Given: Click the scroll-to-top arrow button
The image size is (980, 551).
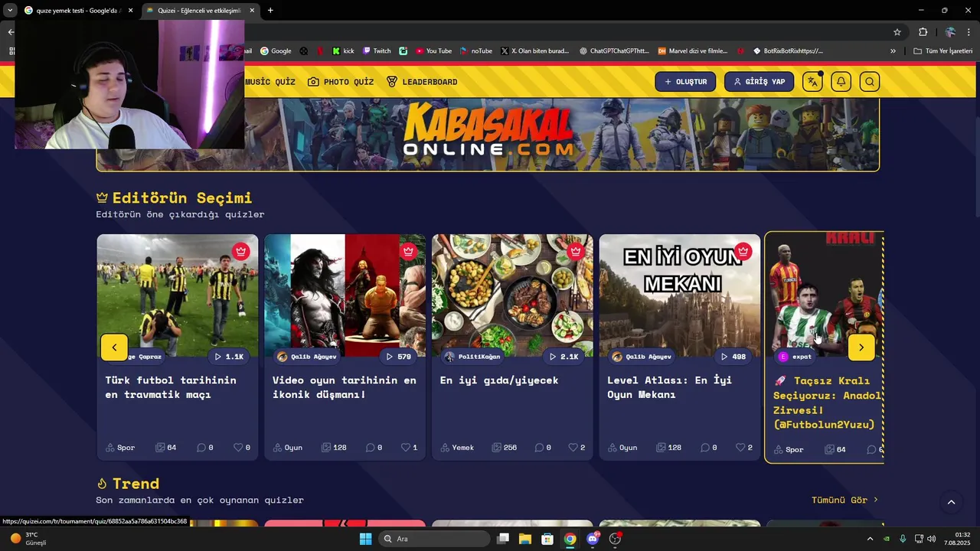Looking at the screenshot, I should pyautogui.click(x=951, y=502).
